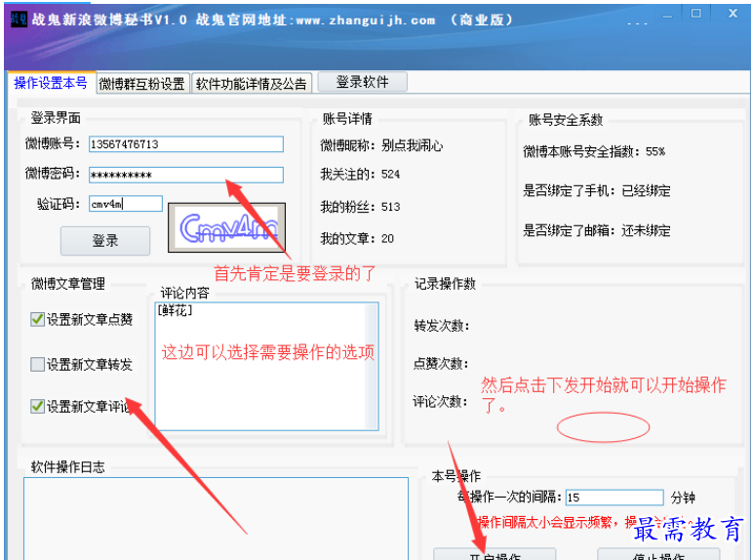
Task: Focus the 微博密码 password field
Action: (186, 175)
